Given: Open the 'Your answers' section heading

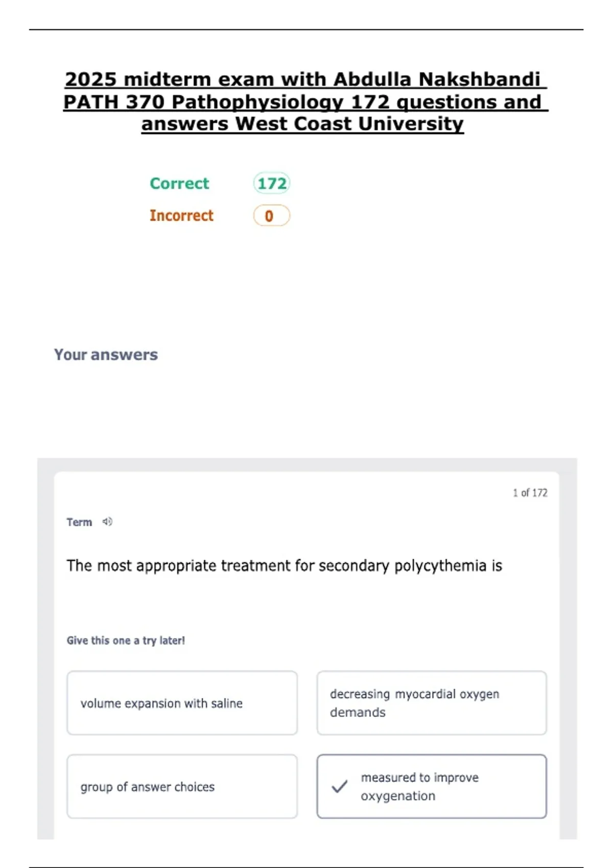Looking at the screenshot, I should click(106, 354).
